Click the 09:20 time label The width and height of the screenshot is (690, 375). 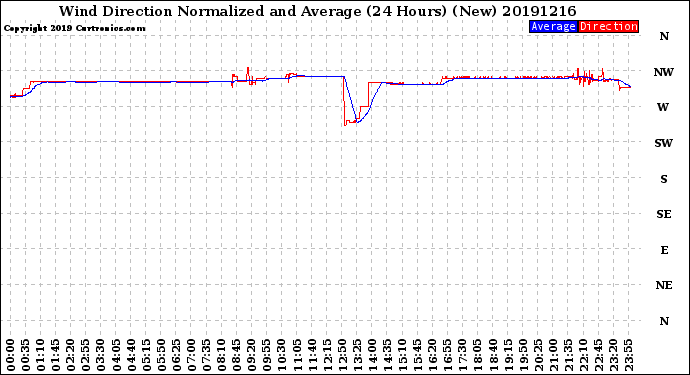tap(252, 355)
